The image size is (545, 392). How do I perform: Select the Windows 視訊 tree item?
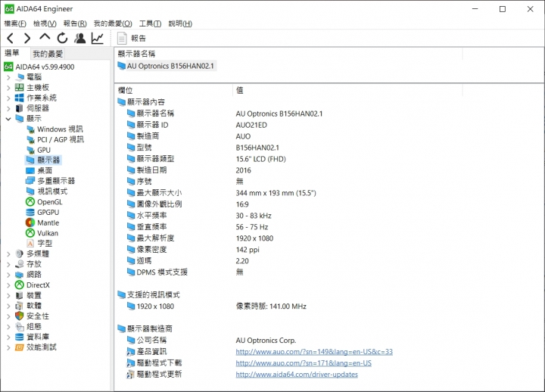point(55,129)
